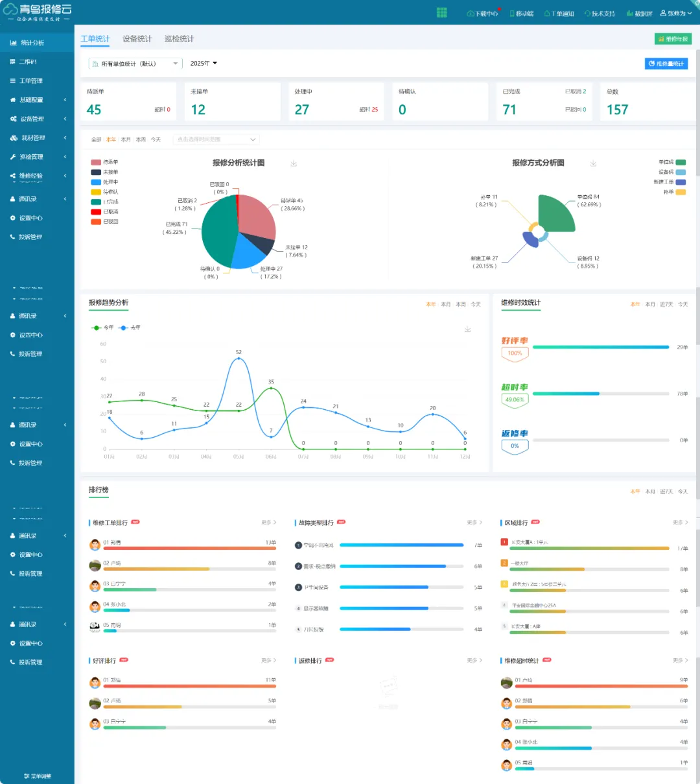Screen dimensions: 700x784
Task: Click download icon on 报修趋势分析 chart
Action: tap(467, 329)
